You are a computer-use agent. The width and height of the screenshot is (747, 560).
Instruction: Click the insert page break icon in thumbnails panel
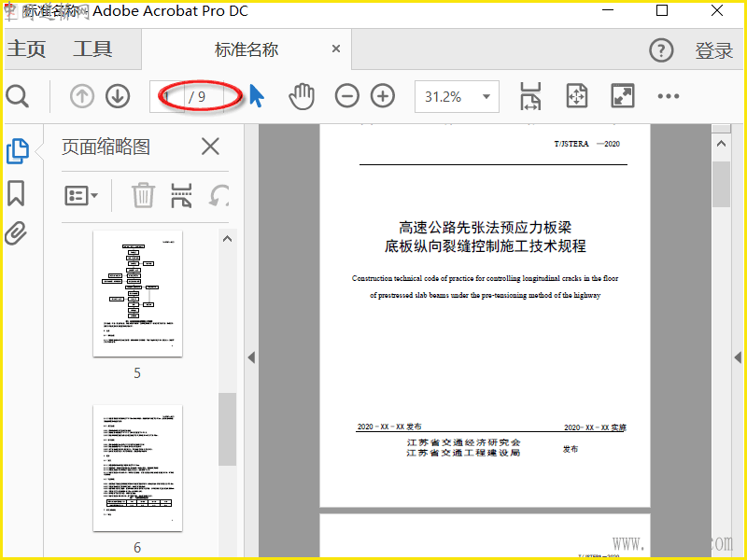click(x=181, y=196)
